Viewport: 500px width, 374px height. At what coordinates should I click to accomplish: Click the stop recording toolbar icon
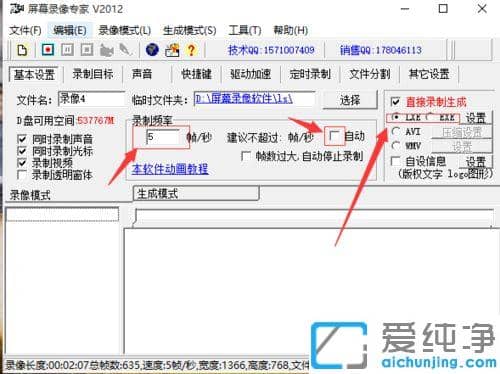pyautogui.click(x=87, y=50)
